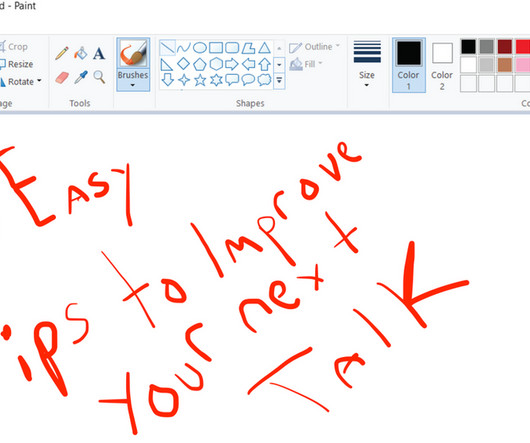
Task: Select the Cloud callout shape
Action: (264, 80)
